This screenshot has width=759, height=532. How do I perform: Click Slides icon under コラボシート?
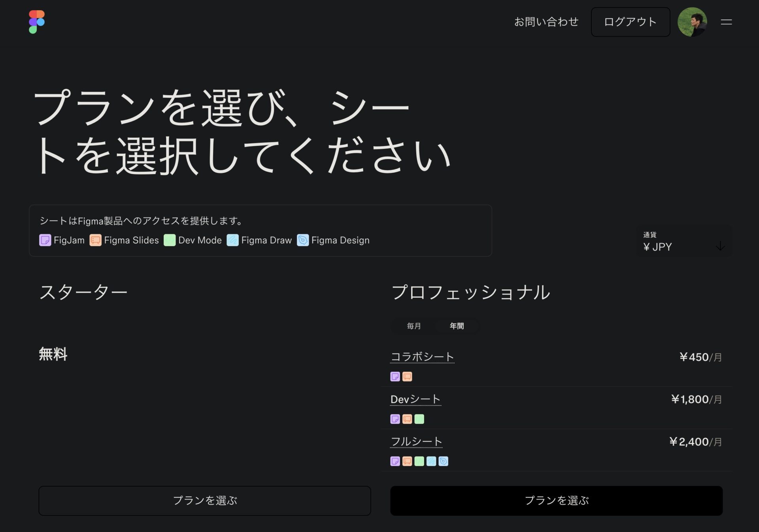coord(407,376)
